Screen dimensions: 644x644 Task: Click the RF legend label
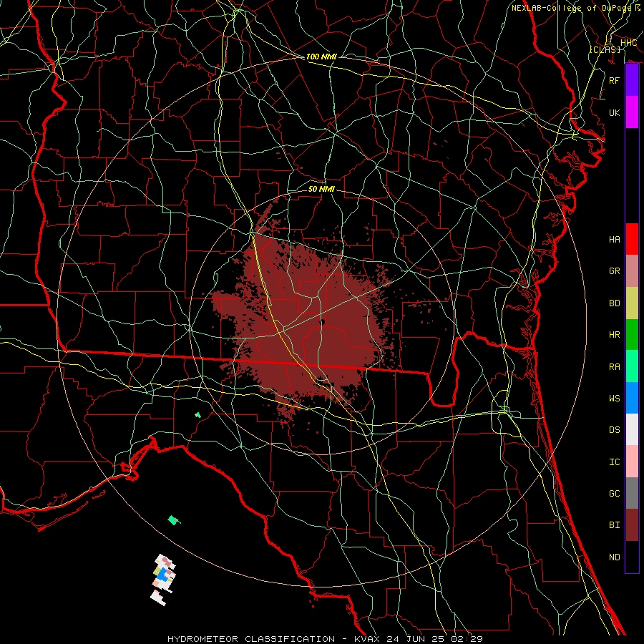click(x=615, y=80)
